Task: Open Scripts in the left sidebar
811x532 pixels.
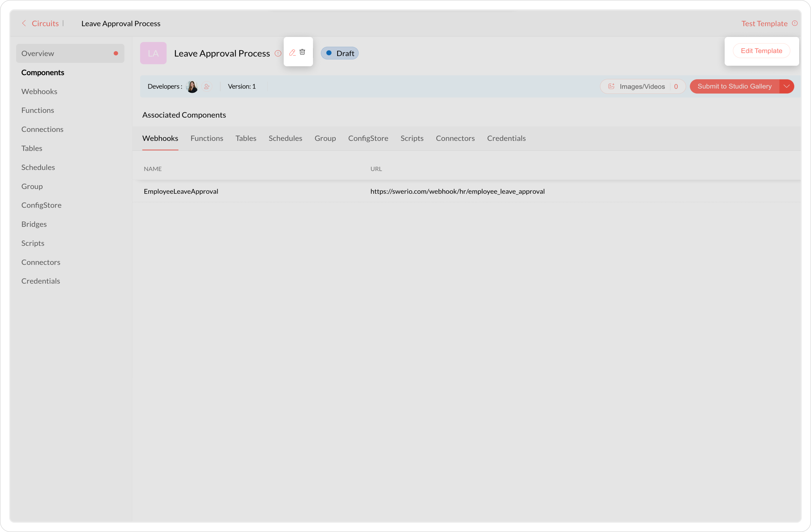Action: click(x=33, y=243)
